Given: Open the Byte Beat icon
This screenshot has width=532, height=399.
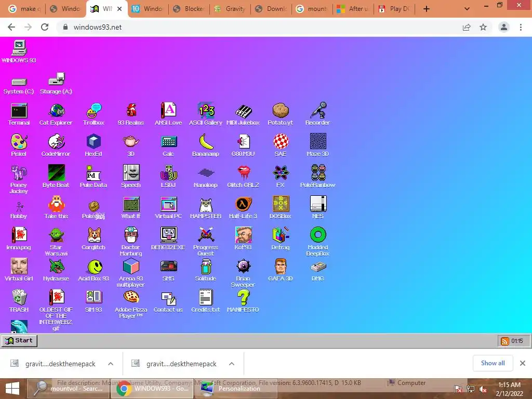Looking at the screenshot, I should (x=56, y=177).
